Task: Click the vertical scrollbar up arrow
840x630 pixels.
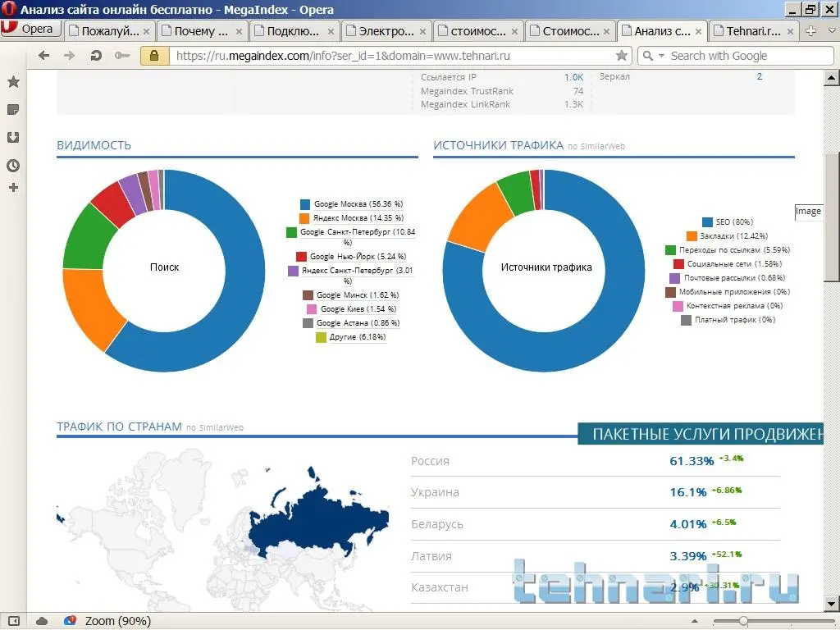Action: coord(832,78)
